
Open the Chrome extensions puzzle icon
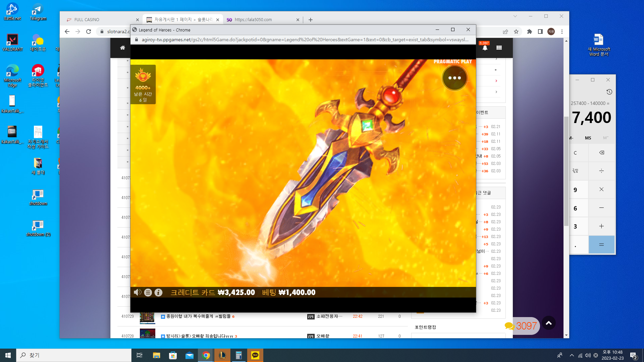(x=530, y=32)
